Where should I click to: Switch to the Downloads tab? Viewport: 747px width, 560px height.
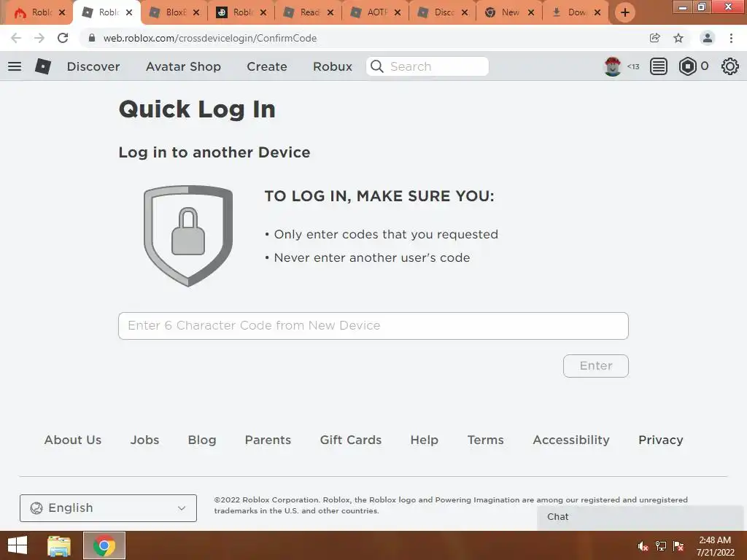[576, 12]
